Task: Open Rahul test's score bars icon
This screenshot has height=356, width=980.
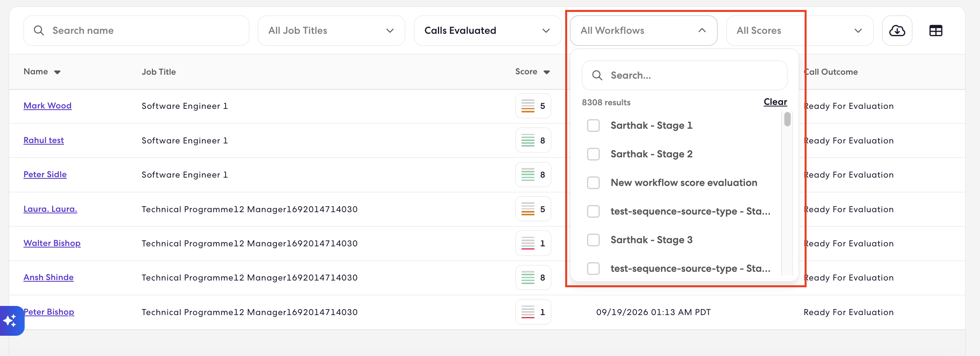Action: pyautogui.click(x=528, y=141)
